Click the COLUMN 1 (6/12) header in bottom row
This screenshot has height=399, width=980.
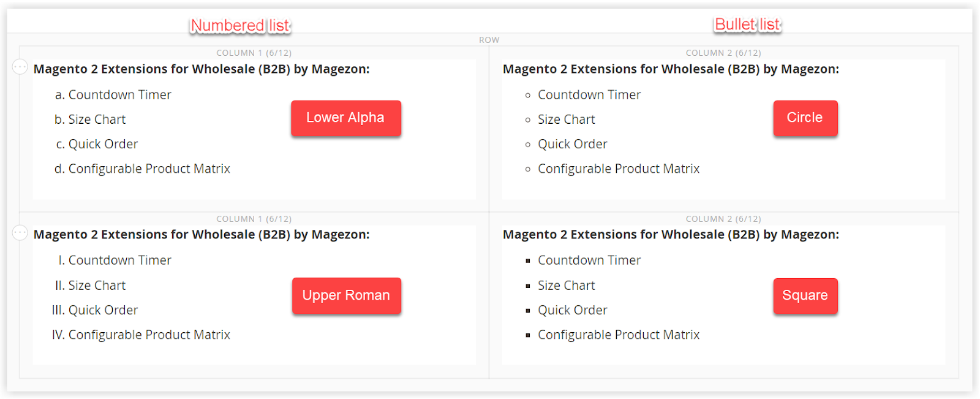click(254, 218)
